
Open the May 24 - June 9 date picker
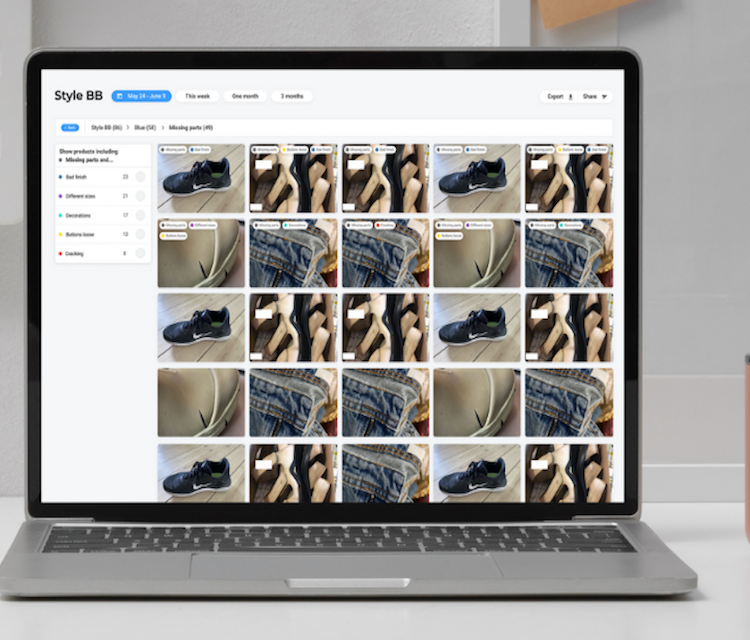pyautogui.click(x=142, y=96)
